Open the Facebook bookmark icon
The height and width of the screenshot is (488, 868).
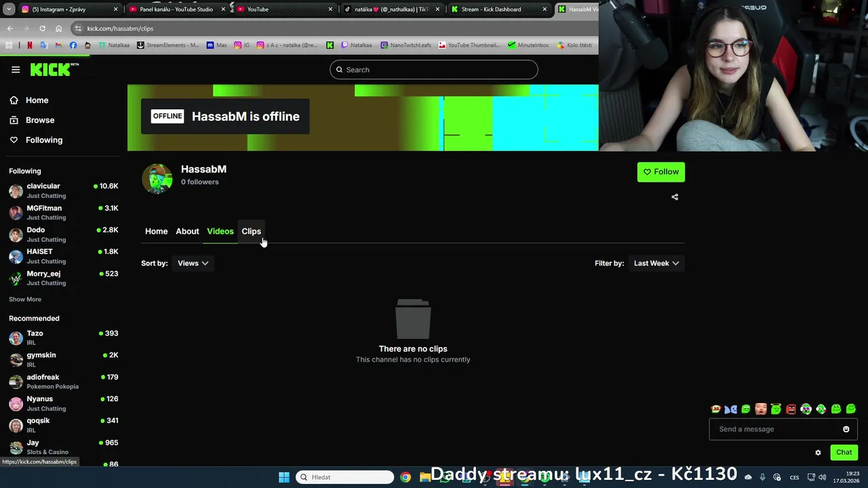[73, 45]
